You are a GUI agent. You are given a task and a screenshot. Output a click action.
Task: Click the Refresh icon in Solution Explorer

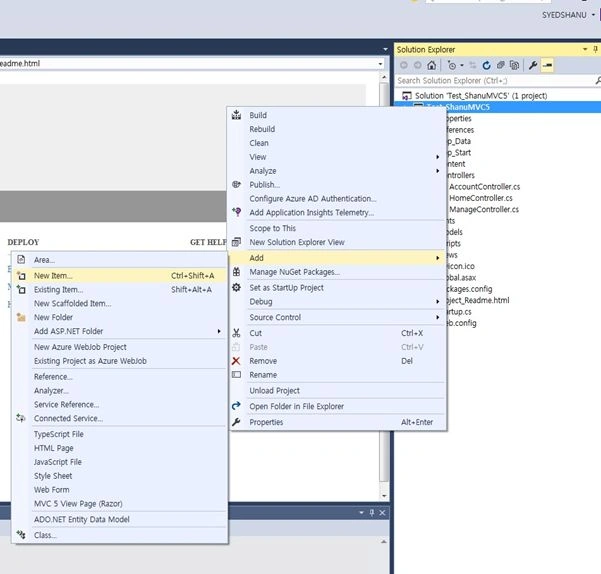click(x=486, y=65)
